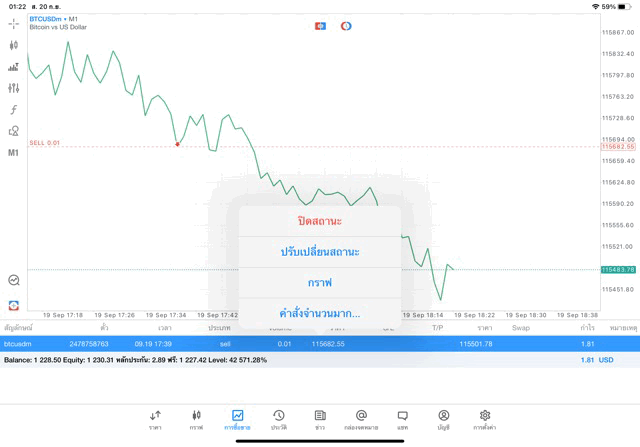Open the ราคา (quotes) tab
Screen dimensions: 640x447
click(x=155, y=419)
